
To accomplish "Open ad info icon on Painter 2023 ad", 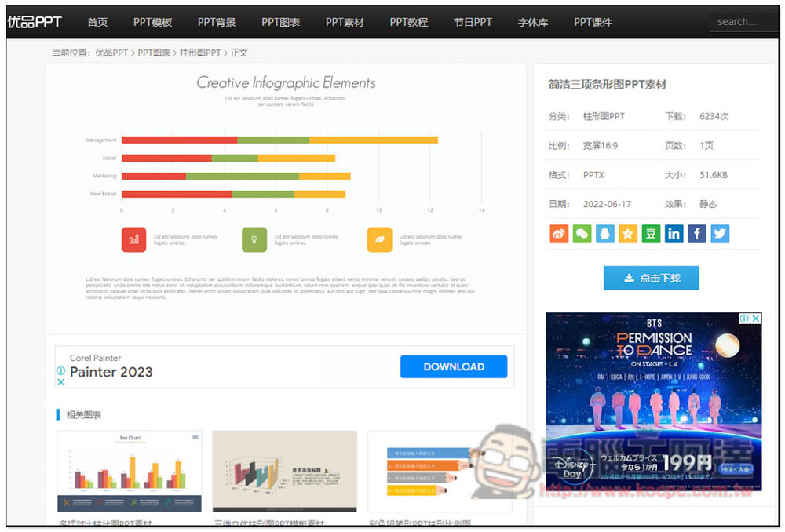I will coord(60,371).
